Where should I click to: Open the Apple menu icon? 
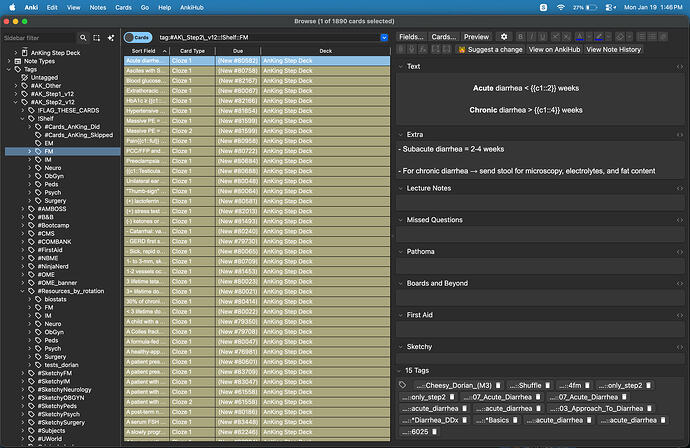point(12,7)
